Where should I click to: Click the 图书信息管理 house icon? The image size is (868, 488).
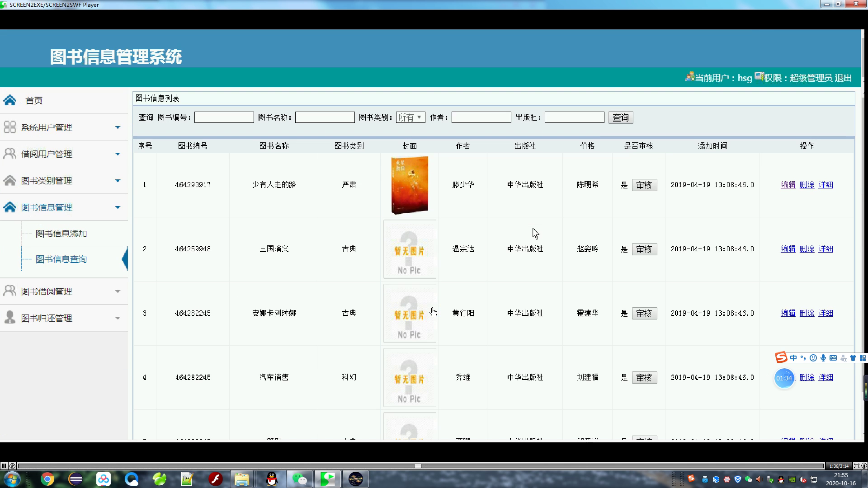point(10,207)
